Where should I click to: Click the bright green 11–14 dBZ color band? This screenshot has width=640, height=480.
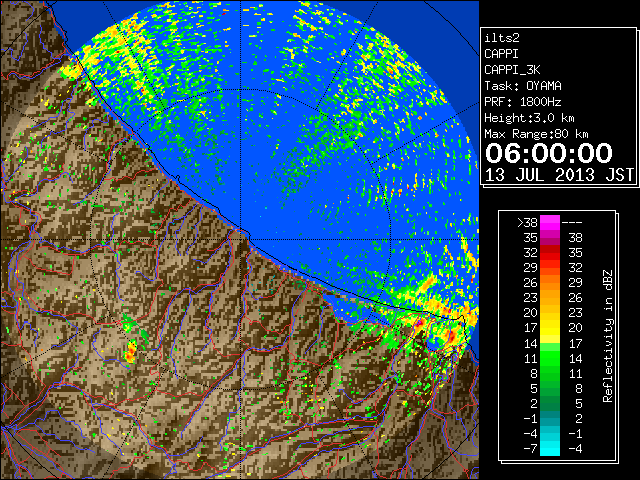pos(550,358)
